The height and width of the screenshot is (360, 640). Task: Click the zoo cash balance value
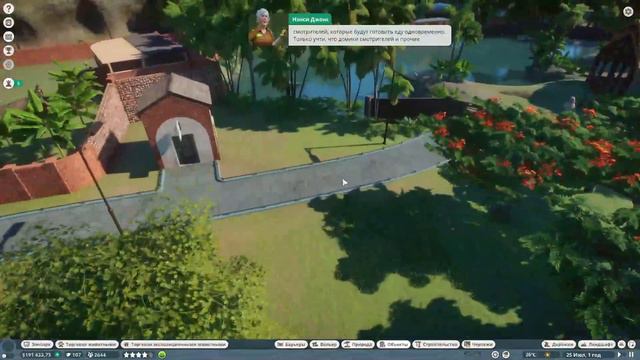tap(37, 355)
